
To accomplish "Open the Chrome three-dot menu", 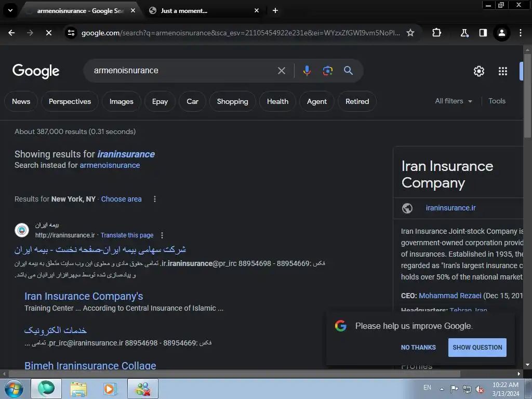I will pyautogui.click(x=521, y=33).
